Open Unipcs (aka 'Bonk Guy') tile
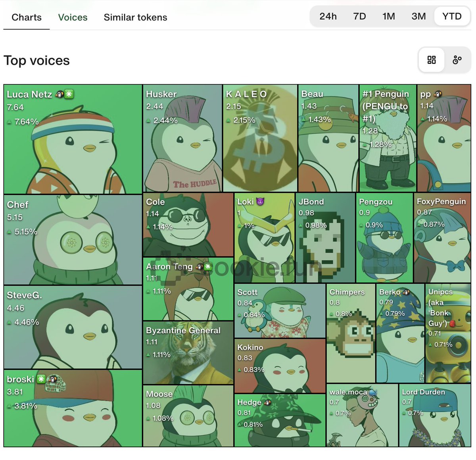This screenshot has height=460, width=476. pos(448,333)
